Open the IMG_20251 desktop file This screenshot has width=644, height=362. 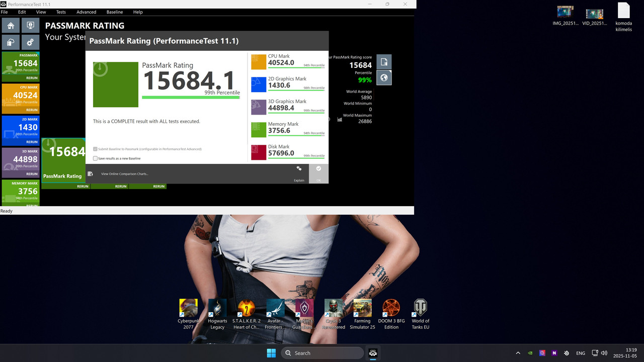tap(566, 15)
